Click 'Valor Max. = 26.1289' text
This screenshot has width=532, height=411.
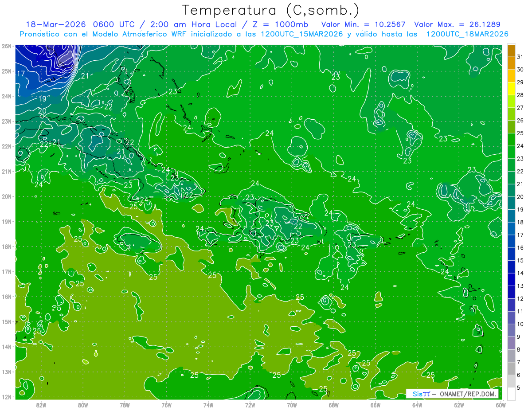pyautogui.click(x=457, y=24)
